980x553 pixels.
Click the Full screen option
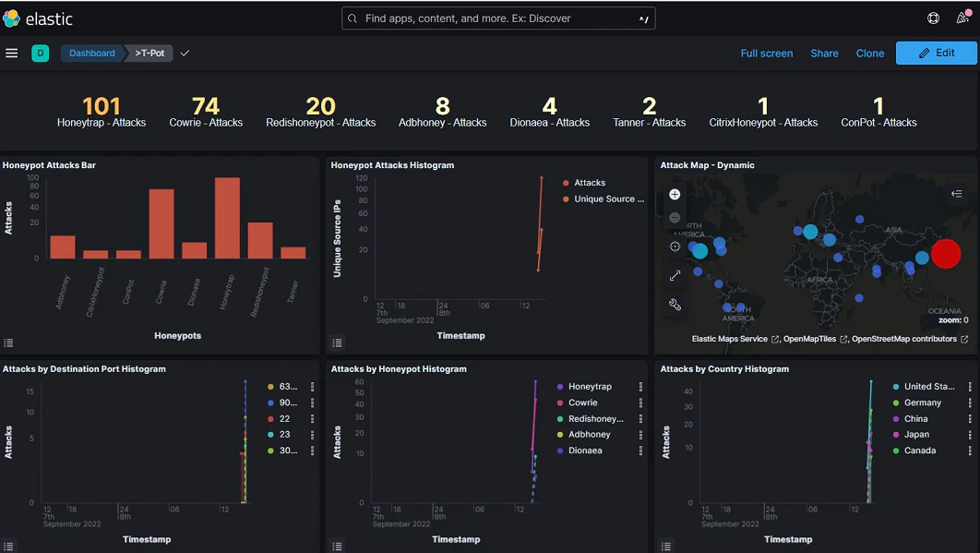pyautogui.click(x=766, y=54)
